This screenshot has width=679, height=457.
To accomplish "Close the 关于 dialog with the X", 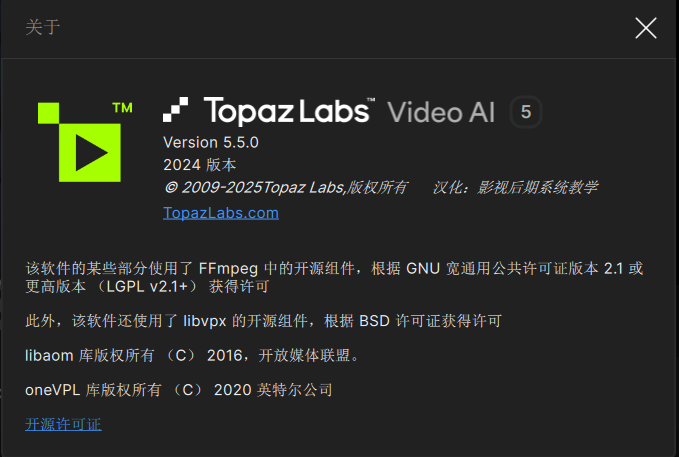I will (646, 28).
